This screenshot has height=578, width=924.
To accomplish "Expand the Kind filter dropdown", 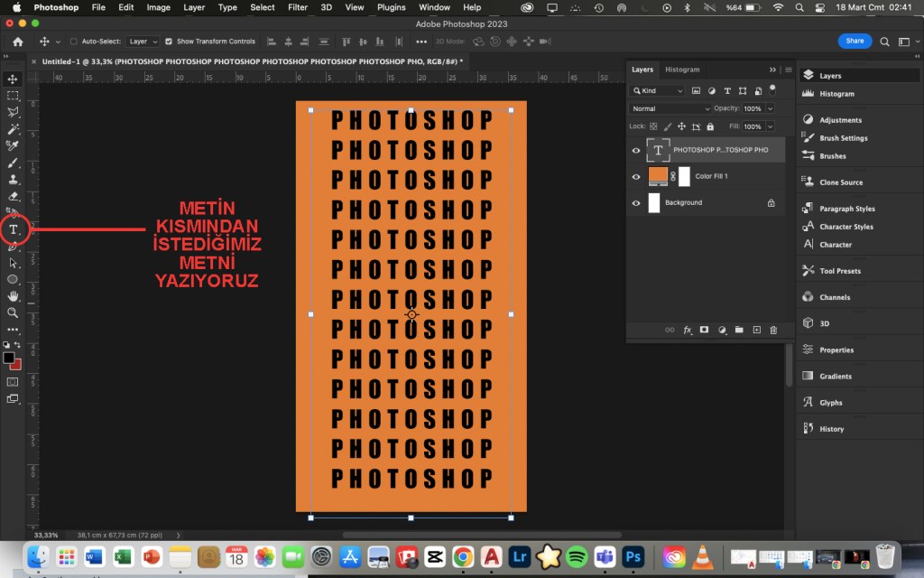I will pyautogui.click(x=659, y=91).
